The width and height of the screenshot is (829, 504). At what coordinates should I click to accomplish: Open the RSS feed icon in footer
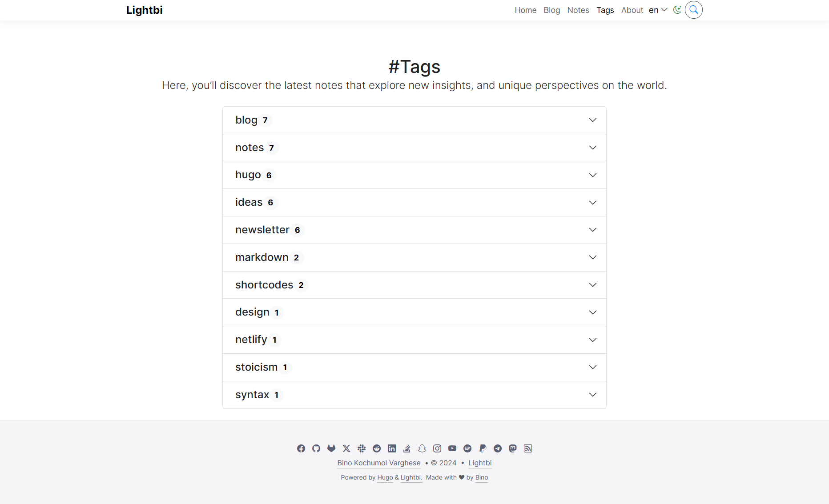(x=528, y=448)
